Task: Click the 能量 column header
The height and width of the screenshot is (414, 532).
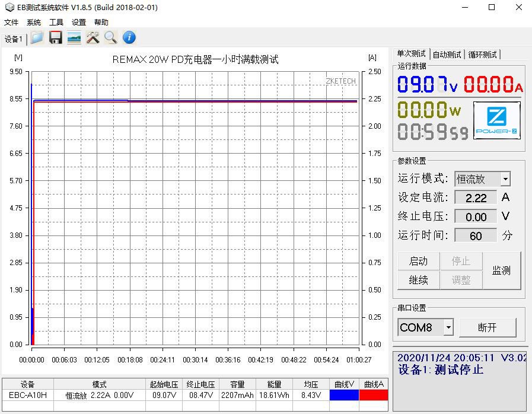Action: (x=274, y=384)
